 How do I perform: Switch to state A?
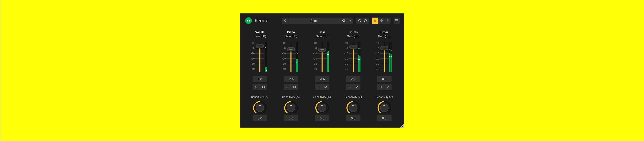point(375,21)
